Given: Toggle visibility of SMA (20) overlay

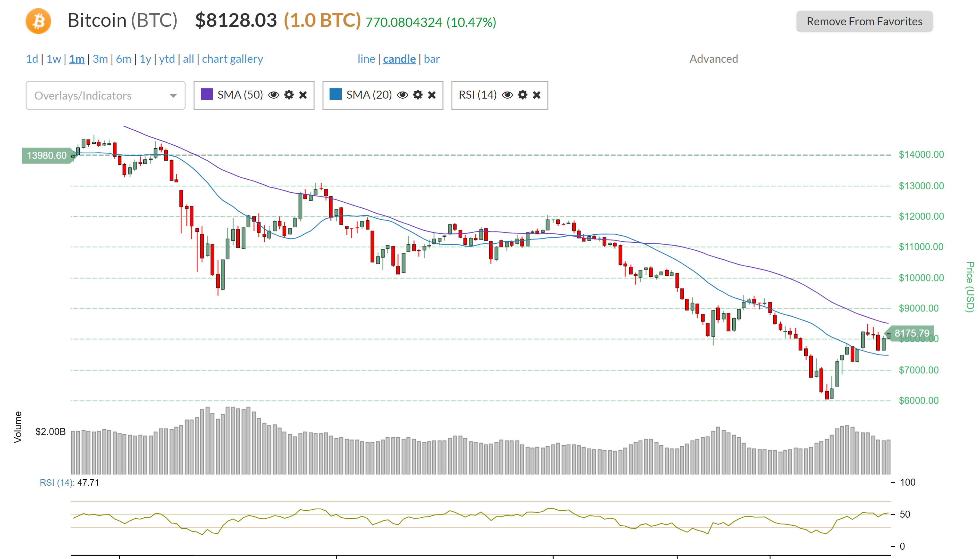Looking at the screenshot, I should click(x=402, y=95).
